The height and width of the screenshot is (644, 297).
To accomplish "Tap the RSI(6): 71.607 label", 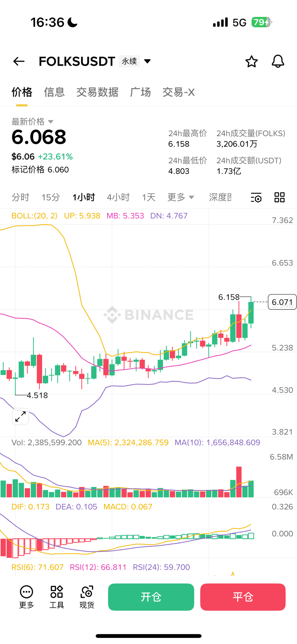I will coord(37,567).
